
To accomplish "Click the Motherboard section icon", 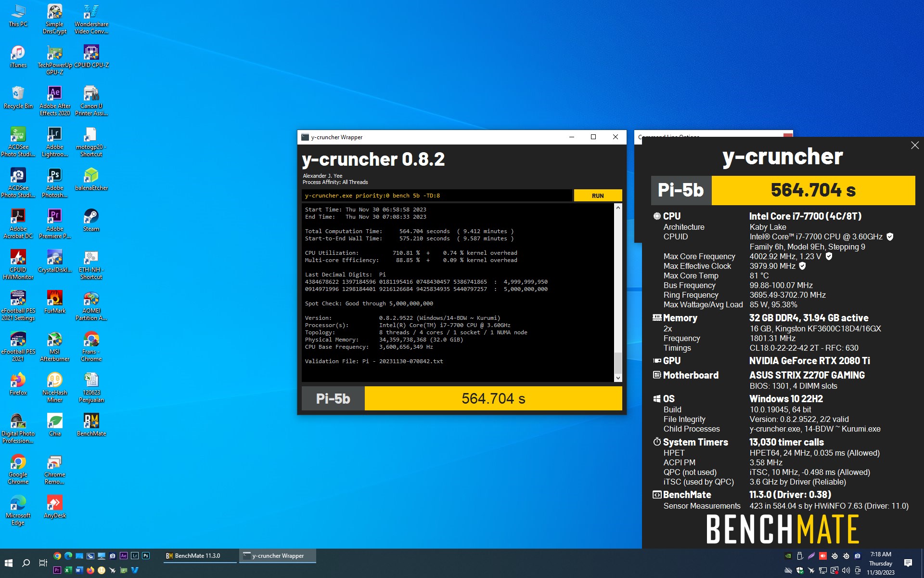I will pos(657,375).
